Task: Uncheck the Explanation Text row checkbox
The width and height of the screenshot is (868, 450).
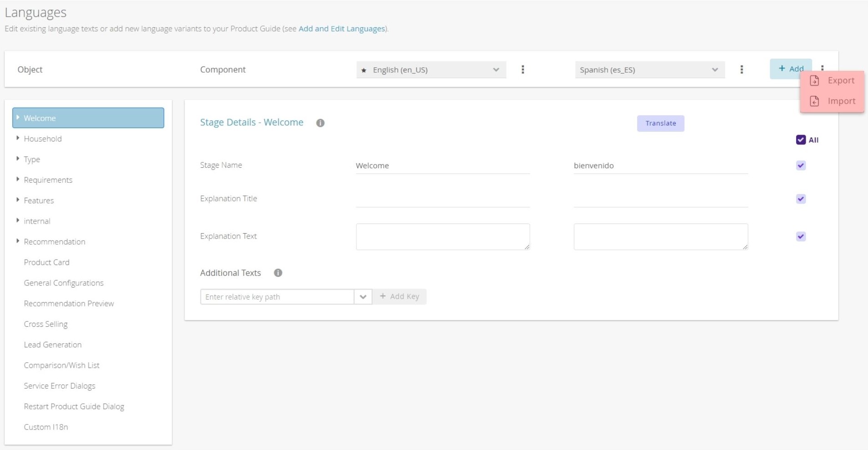Action: 801,236
